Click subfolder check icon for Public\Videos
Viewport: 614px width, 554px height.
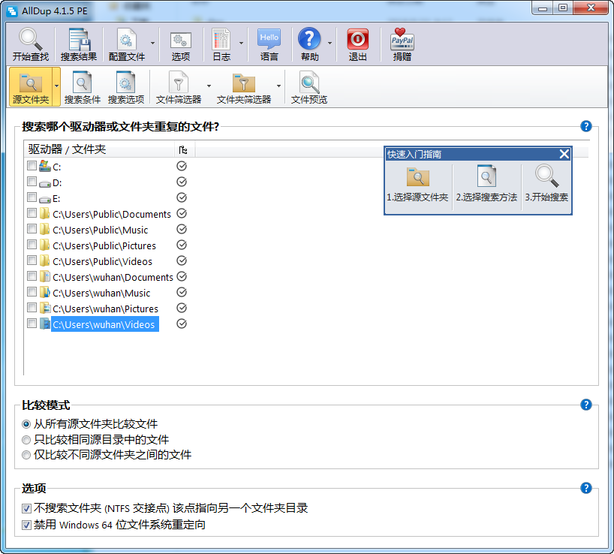181,261
